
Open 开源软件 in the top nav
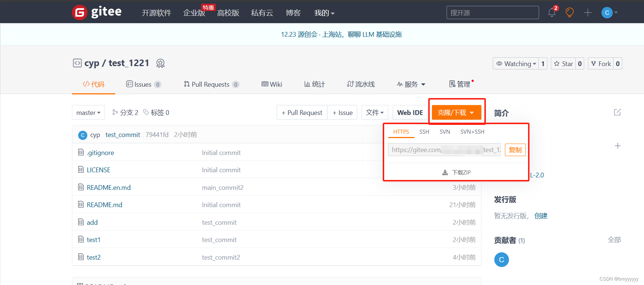click(x=157, y=13)
